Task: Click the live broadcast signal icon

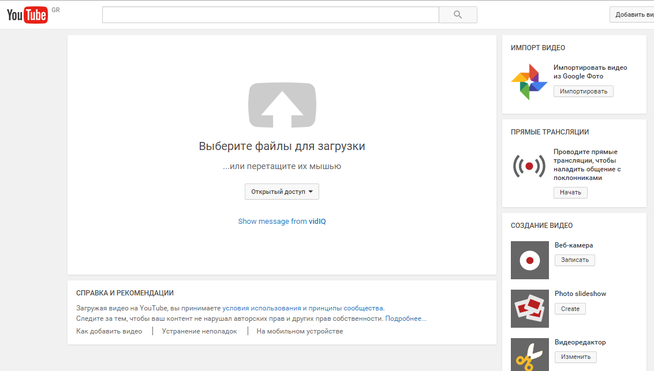Action: tap(529, 166)
